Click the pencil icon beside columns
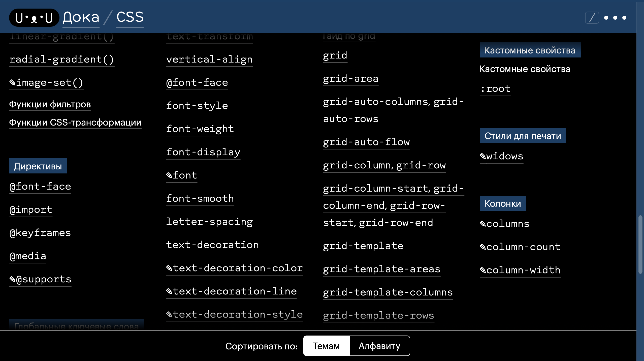The width and height of the screenshot is (644, 361). click(483, 224)
